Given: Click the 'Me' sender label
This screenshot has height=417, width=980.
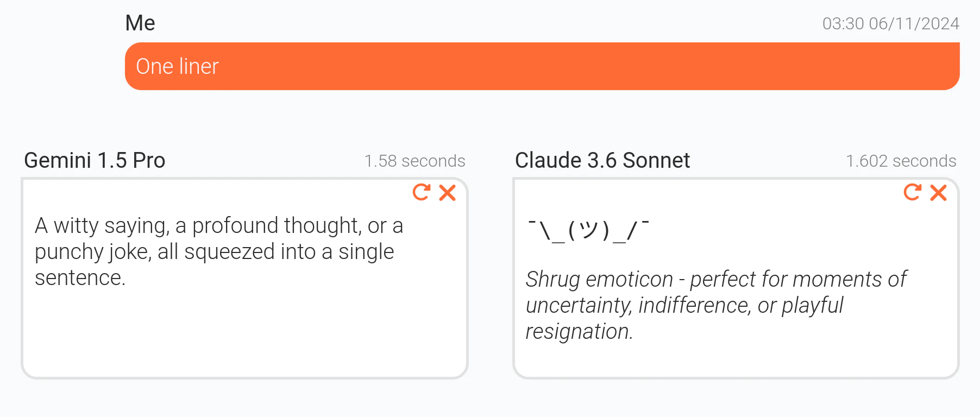Looking at the screenshot, I should (139, 23).
